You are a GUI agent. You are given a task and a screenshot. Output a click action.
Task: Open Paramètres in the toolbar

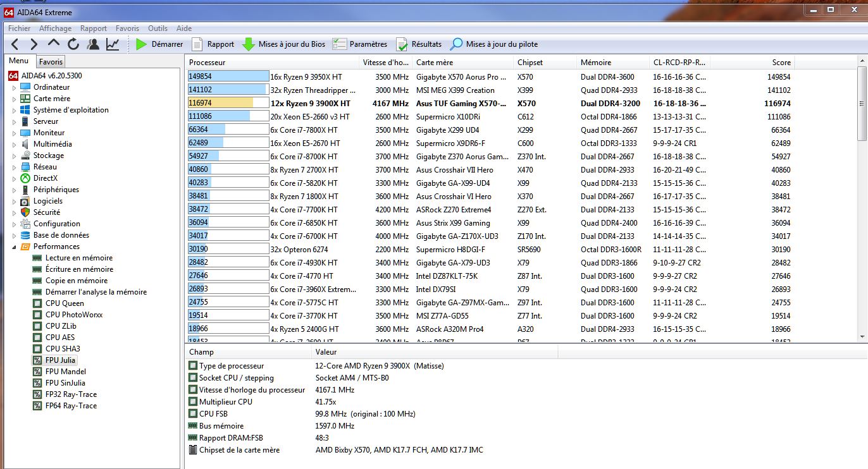pyautogui.click(x=360, y=44)
